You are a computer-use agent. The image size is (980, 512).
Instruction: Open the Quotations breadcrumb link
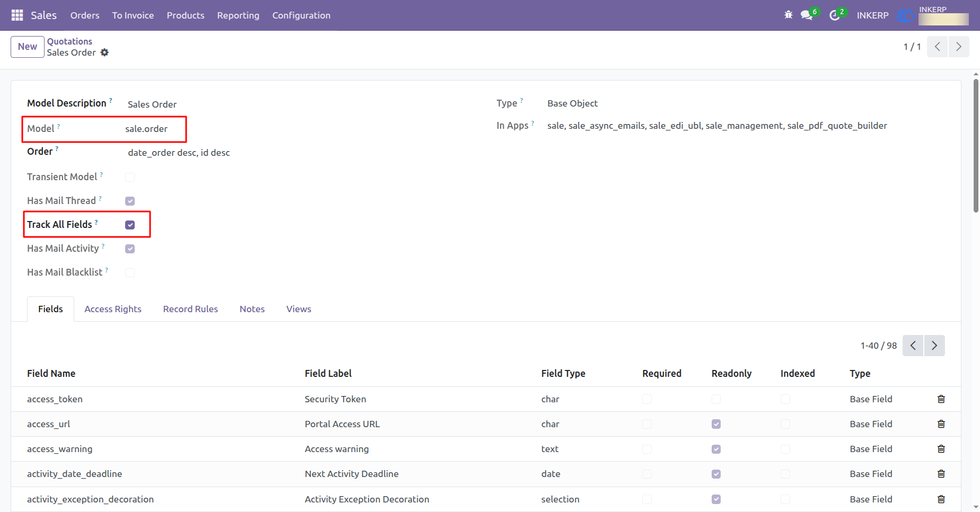pyautogui.click(x=69, y=41)
